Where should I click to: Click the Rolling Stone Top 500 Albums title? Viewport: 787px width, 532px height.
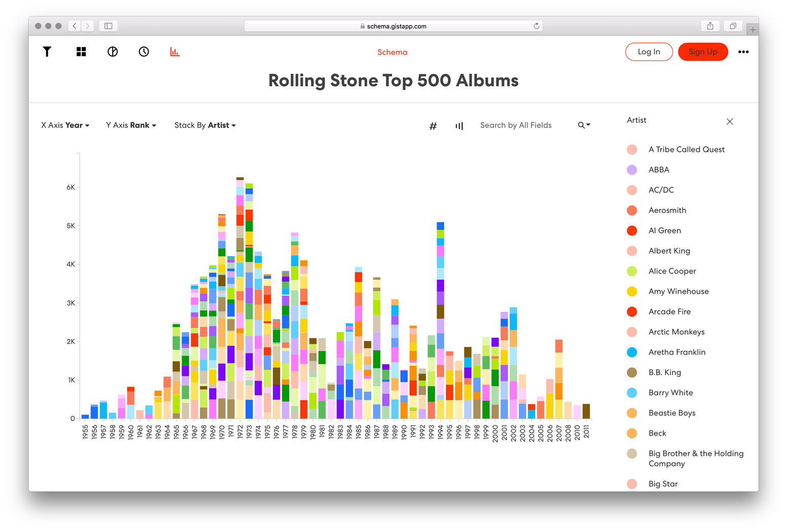point(393,81)
